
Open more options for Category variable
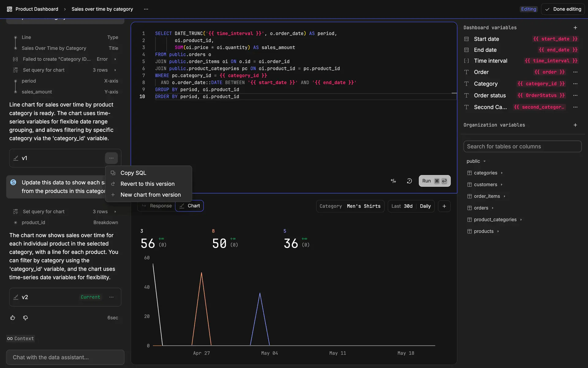tap(575, 84)
